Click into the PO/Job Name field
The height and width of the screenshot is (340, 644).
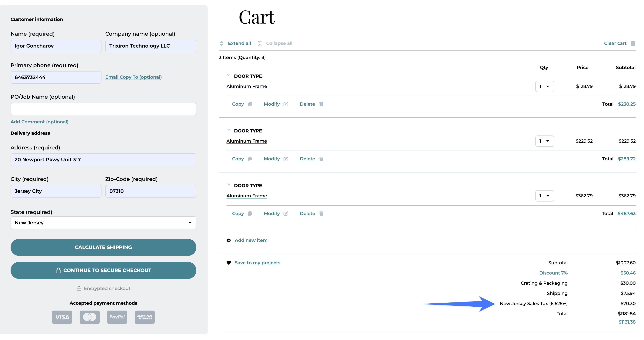point(103,109)
